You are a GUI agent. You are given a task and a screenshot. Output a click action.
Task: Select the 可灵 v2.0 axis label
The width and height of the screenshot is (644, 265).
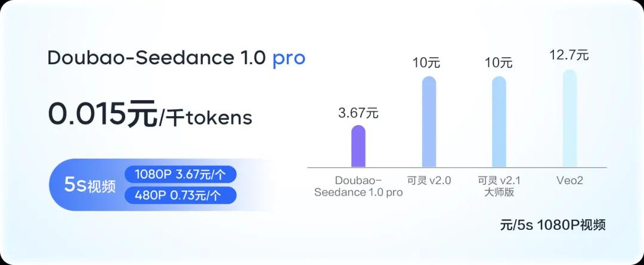429,180
